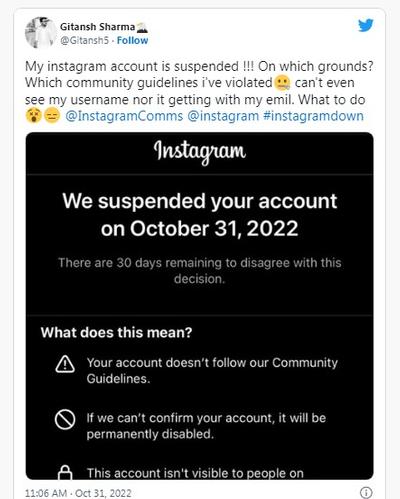Open Gitansh Sharma's profile avatar
The width and height of the screenshot is (400, 499).
41,33
